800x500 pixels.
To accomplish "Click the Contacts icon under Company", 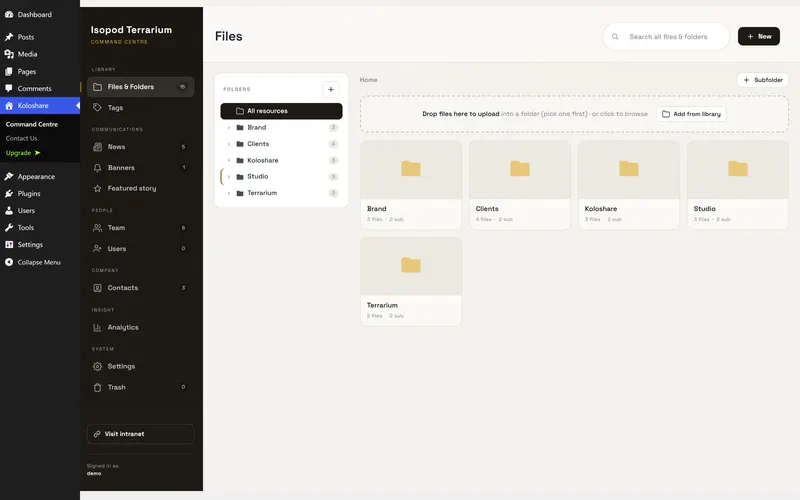I will (97, 288).
